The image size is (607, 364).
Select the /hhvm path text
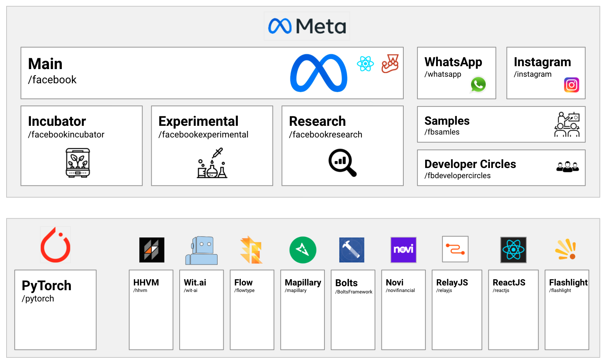[140, 290]
